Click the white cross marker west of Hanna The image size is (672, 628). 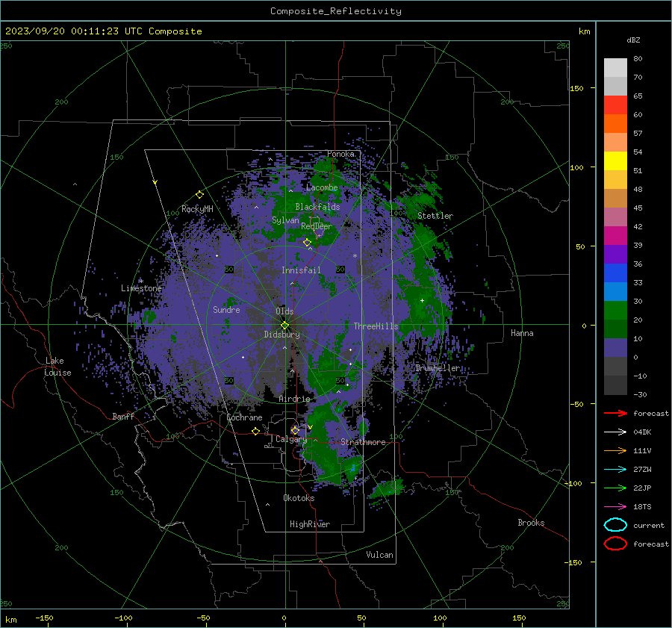(x=422, y=300)
